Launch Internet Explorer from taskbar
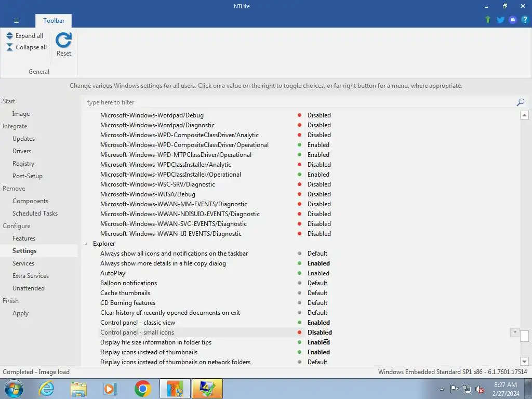Image resolution: width=532 pixels, height=399 pixels. tap(46, 389)
